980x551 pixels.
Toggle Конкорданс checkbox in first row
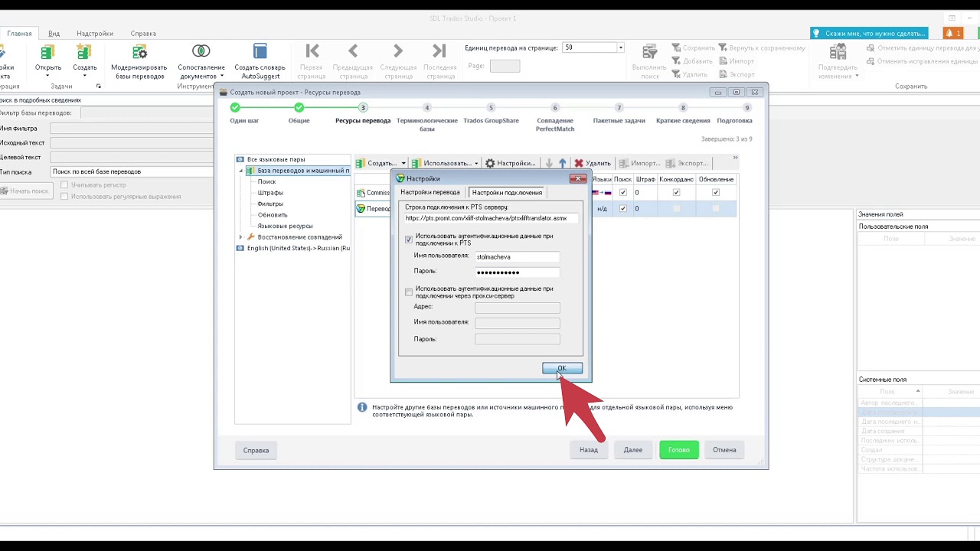(x=676, y=192)
